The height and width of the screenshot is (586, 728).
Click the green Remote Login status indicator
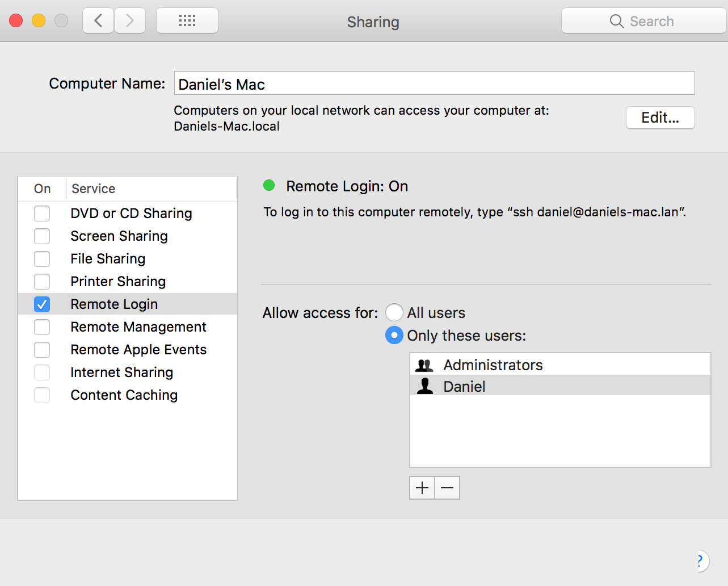pyautogui.click(x=269, y=185)
